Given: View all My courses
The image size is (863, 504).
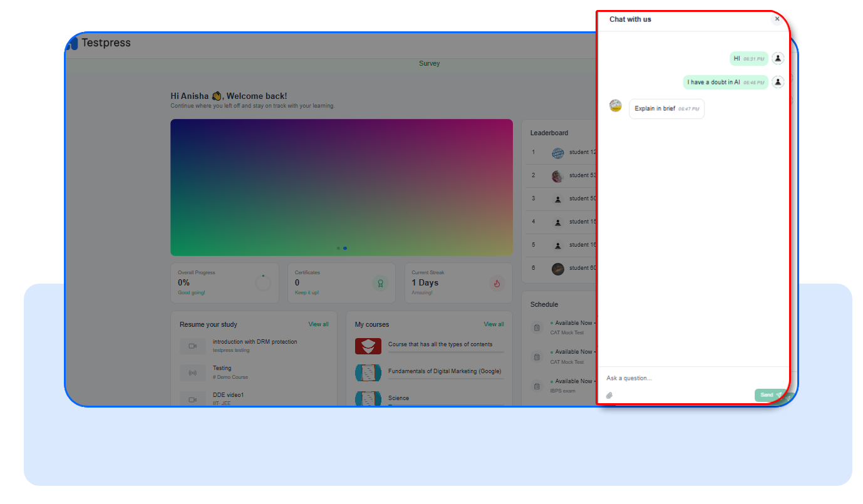Looking at the screenshot, I should tap(494, 324).
